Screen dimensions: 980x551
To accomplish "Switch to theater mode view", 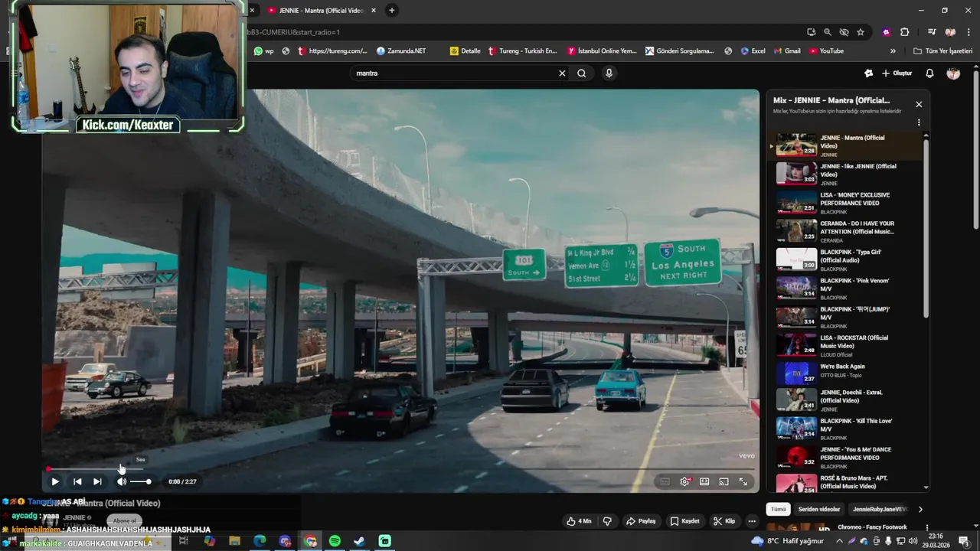I will point(704,481).
